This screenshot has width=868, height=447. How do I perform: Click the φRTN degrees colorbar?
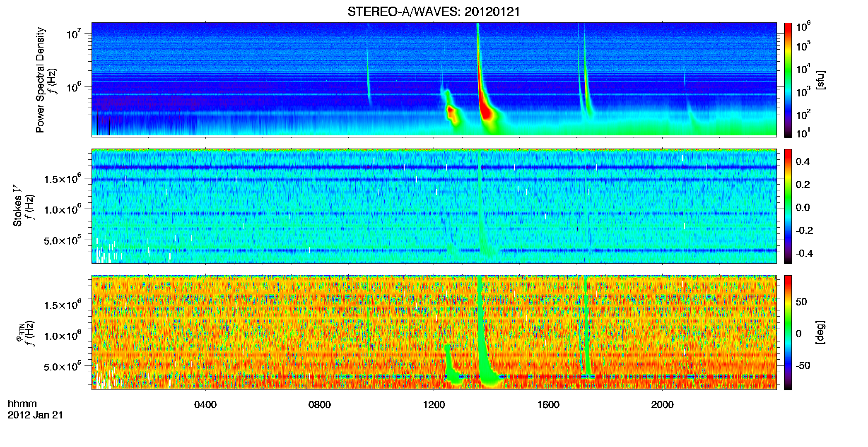click(788, 332)
